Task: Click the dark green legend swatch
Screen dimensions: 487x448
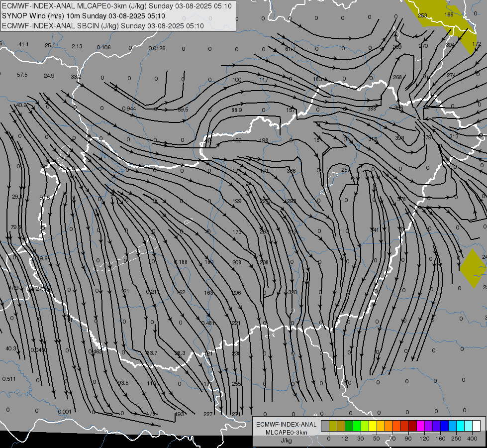Action: click(x=349, y=426)
